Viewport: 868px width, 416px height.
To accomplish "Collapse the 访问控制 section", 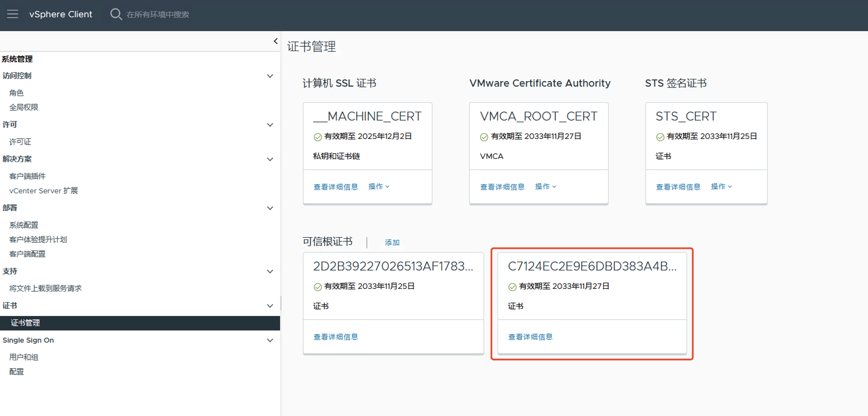I will pos(270,76).
